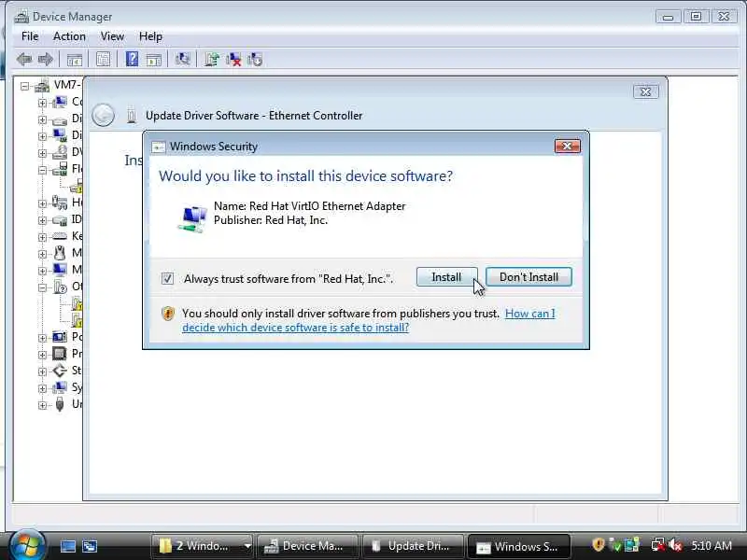Close the Windows Security dialog with red X
747x560 pixels.
568,146
